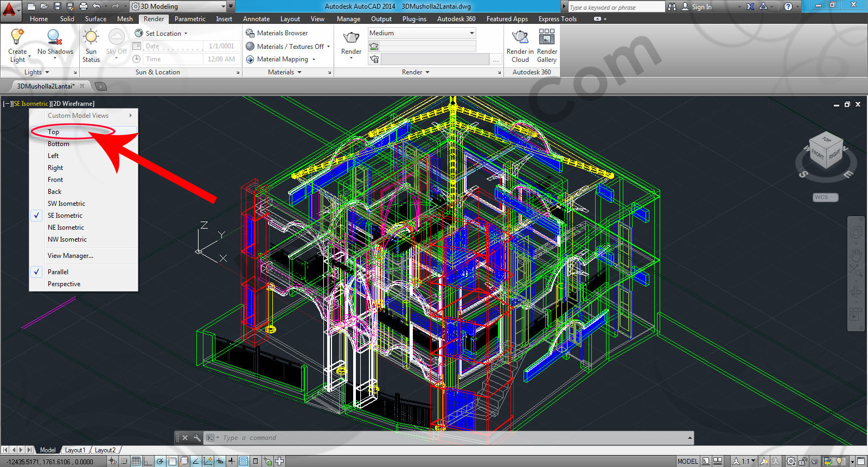This screenshot has width=868, height=467.
Task: Click the Material Mapping icon
Action: click(250, 59)
